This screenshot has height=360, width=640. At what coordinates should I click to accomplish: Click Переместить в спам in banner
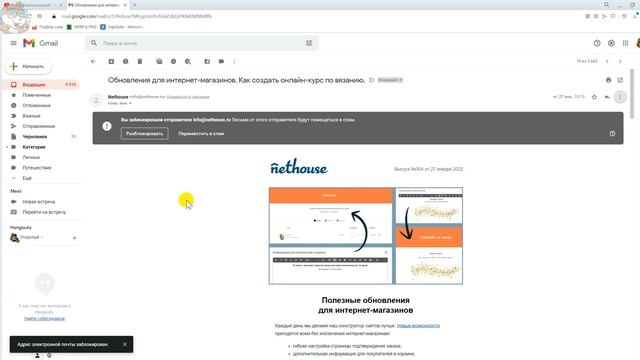[201, 133]
